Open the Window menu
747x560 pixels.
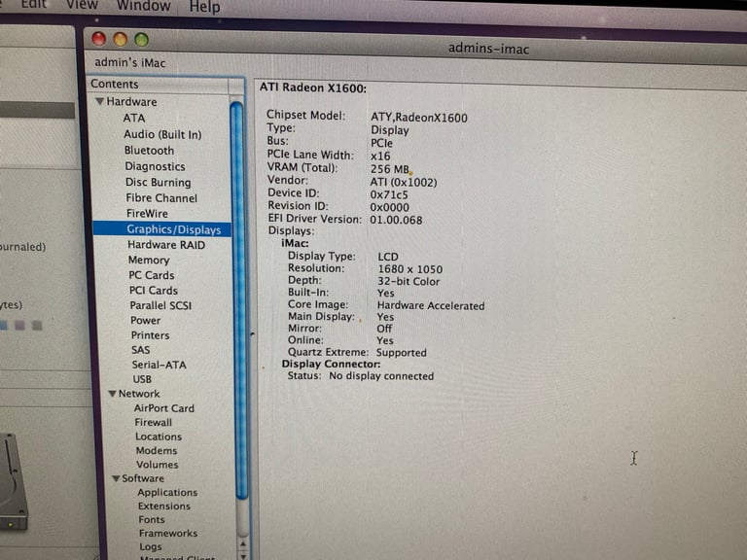143,6
